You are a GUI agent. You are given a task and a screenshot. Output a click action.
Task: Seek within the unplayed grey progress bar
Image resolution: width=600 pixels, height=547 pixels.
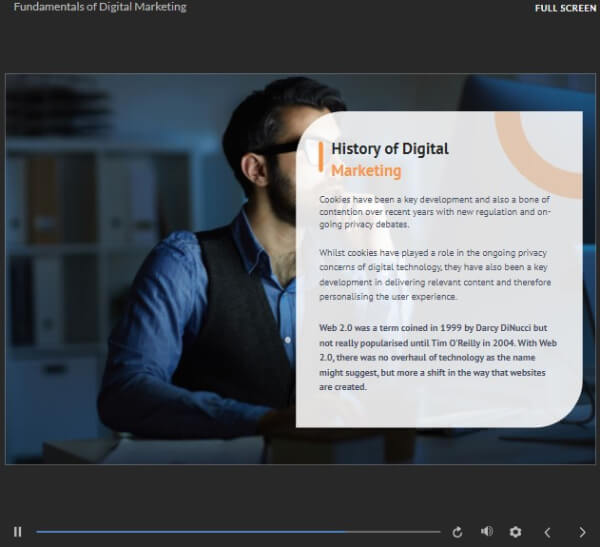point(392,532)
